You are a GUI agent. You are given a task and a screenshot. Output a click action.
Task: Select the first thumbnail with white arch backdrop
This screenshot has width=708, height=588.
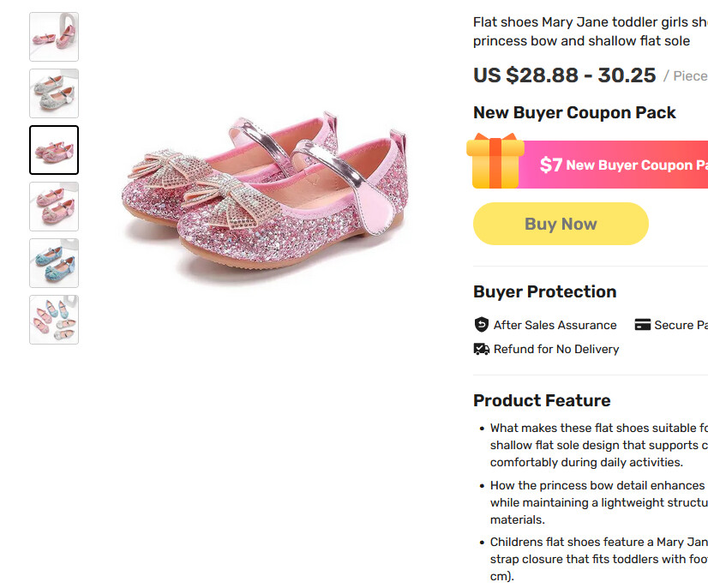pos(54,37)
